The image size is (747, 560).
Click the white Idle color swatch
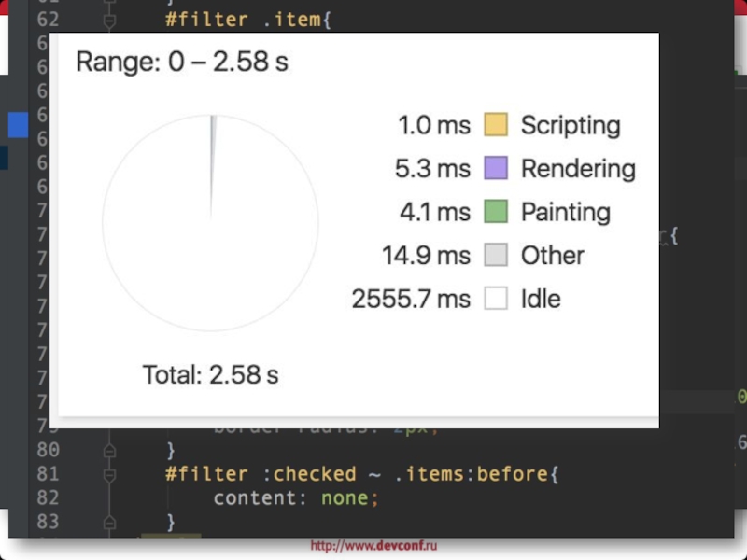click(x=496, y=299)
